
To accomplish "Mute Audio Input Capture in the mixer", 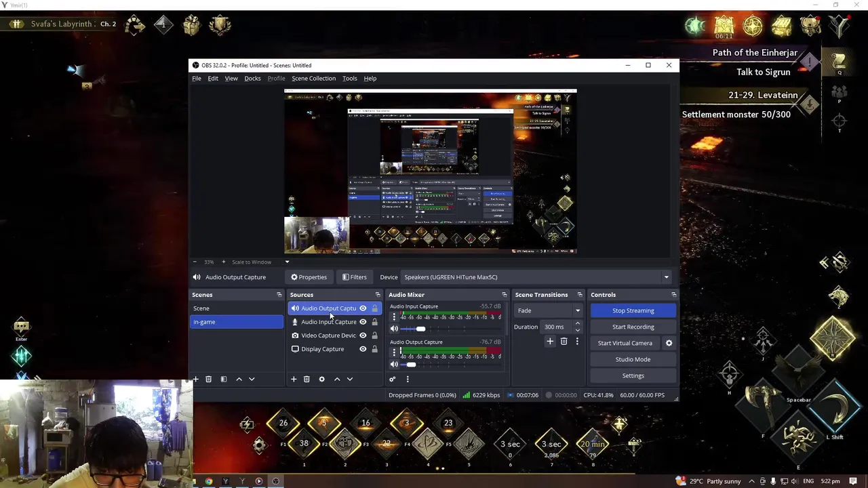I will click(394, 329).
